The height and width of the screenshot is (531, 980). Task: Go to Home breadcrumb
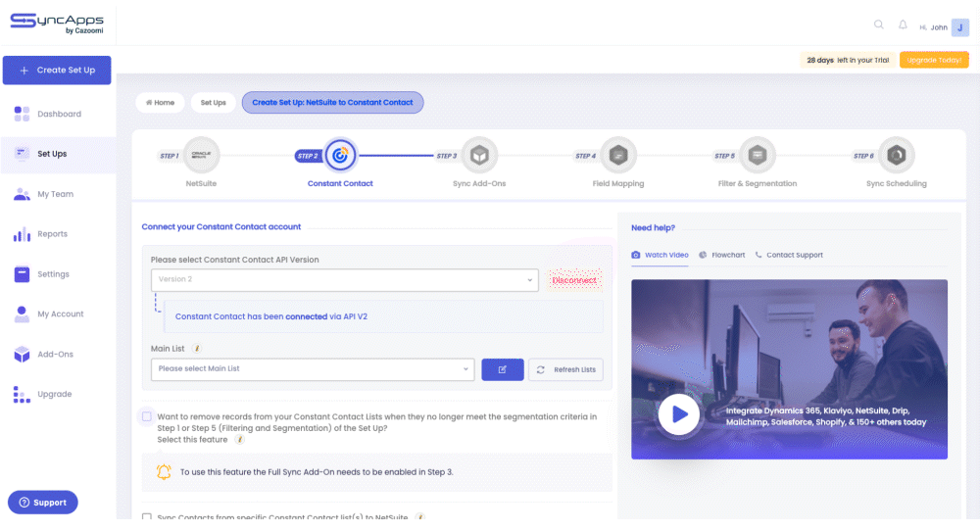160,103
